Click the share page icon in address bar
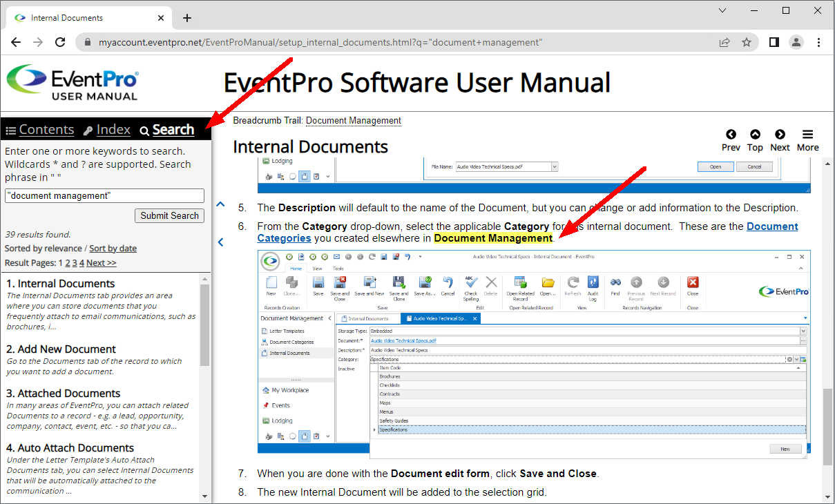 coord(724,42)
